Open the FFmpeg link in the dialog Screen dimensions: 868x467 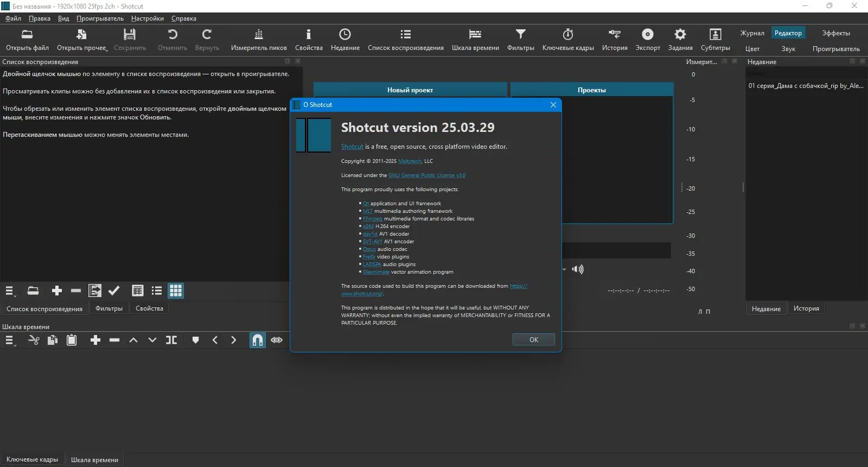373,219
